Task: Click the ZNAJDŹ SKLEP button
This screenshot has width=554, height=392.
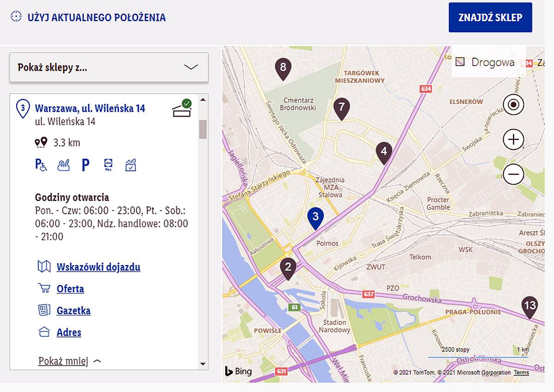Action: click(x=490, y=18)
